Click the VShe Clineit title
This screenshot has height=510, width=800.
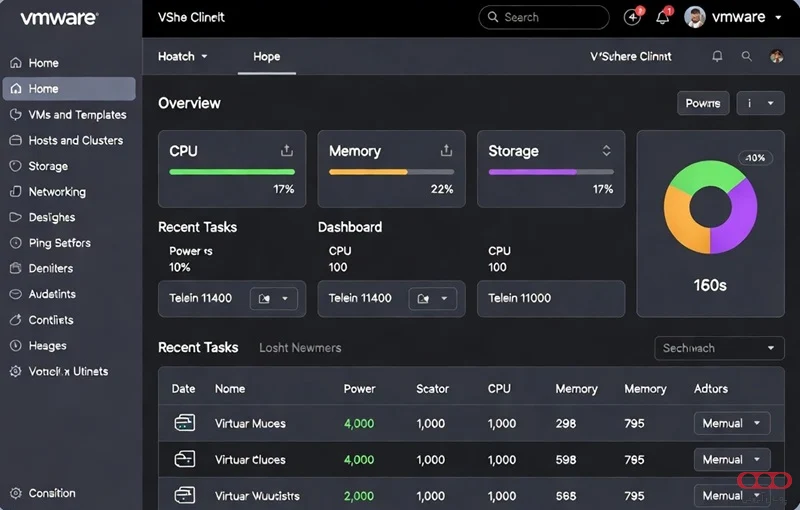click(x=191, y=17)
